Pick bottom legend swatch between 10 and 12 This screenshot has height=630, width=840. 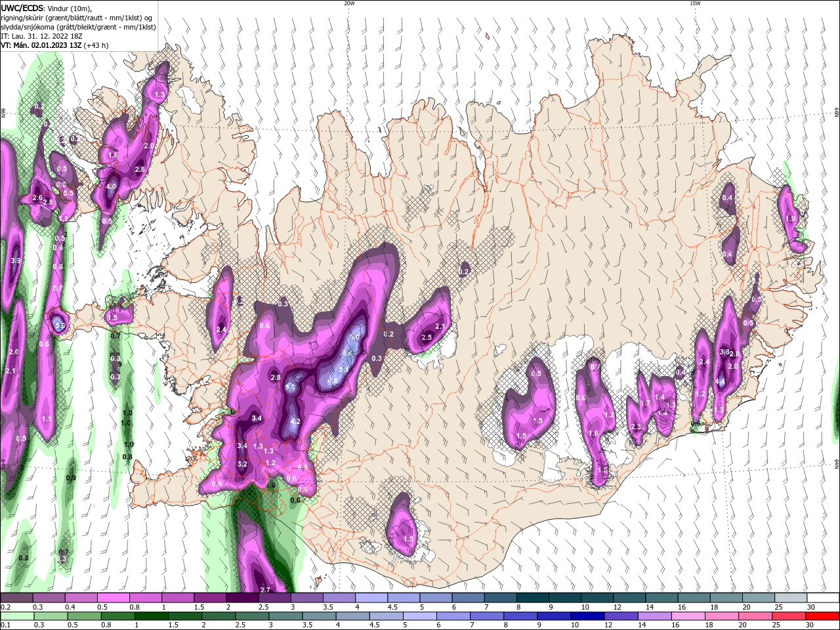coord(589,616)
